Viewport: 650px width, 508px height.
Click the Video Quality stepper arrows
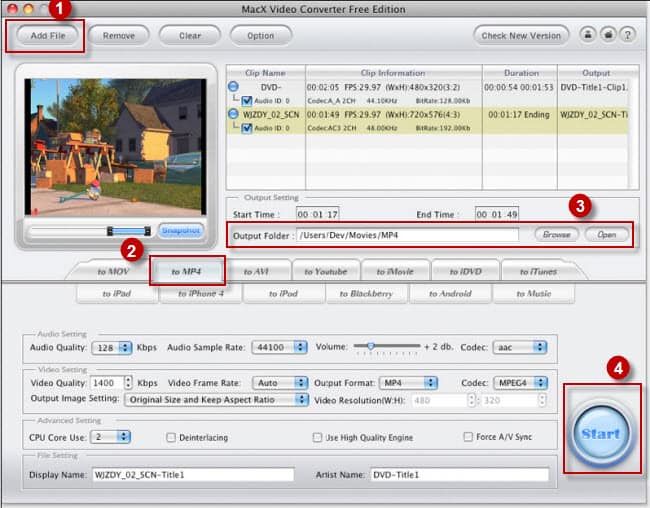coord(129,382)
